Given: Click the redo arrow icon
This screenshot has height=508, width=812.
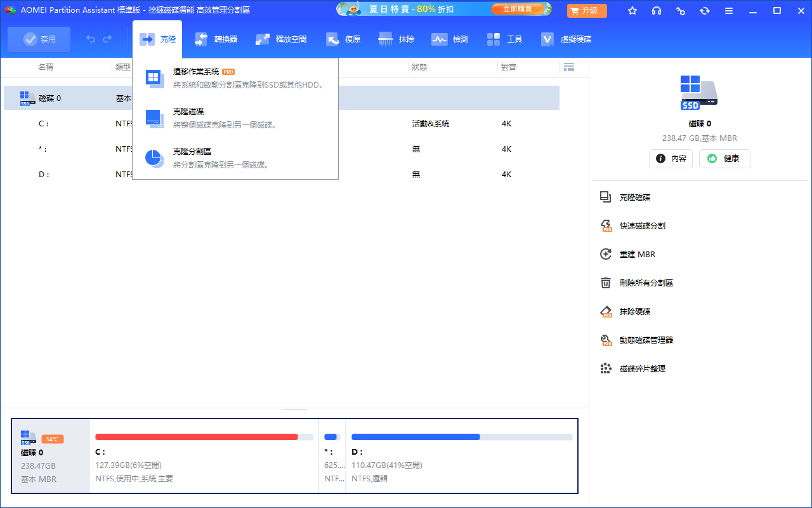Looking at the screenshot, I should point(107,39).
